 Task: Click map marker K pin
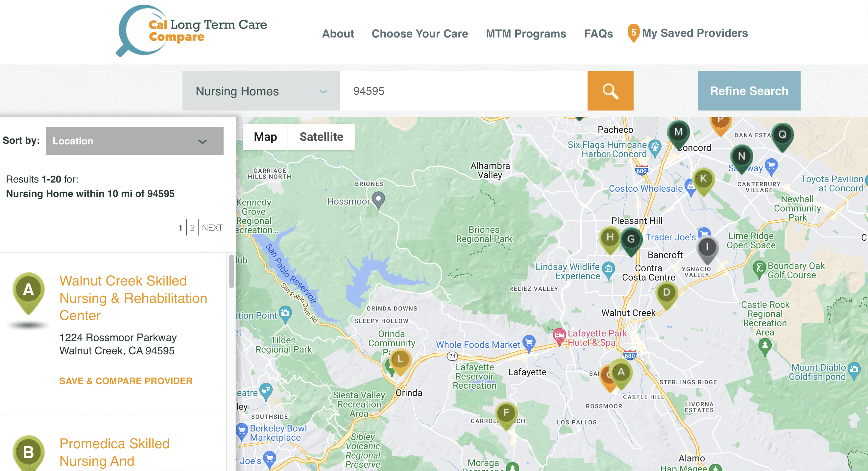(703, 179)
